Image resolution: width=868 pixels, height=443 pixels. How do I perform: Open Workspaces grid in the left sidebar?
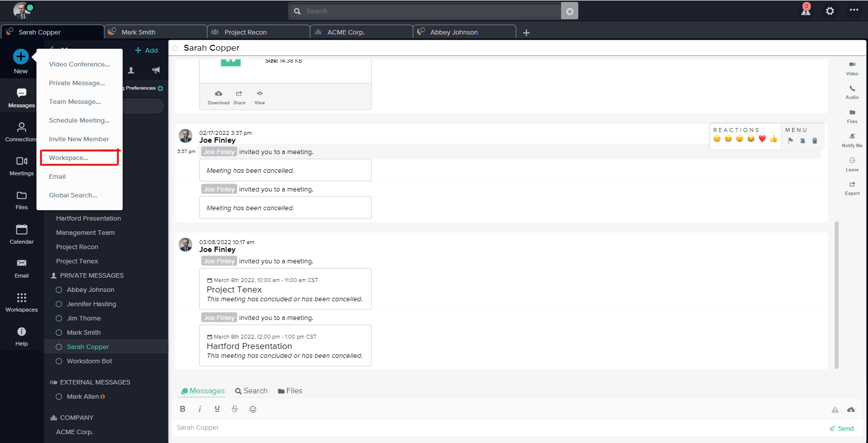click(22, 302)
